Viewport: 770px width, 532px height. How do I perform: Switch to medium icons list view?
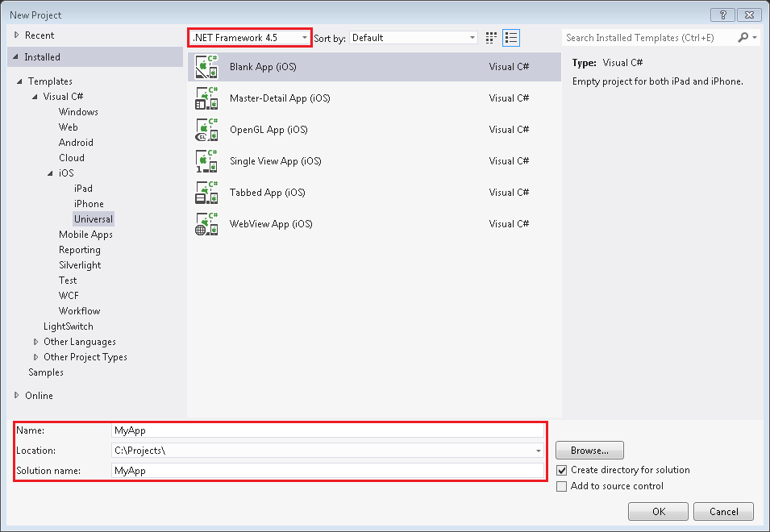point(511,38)
